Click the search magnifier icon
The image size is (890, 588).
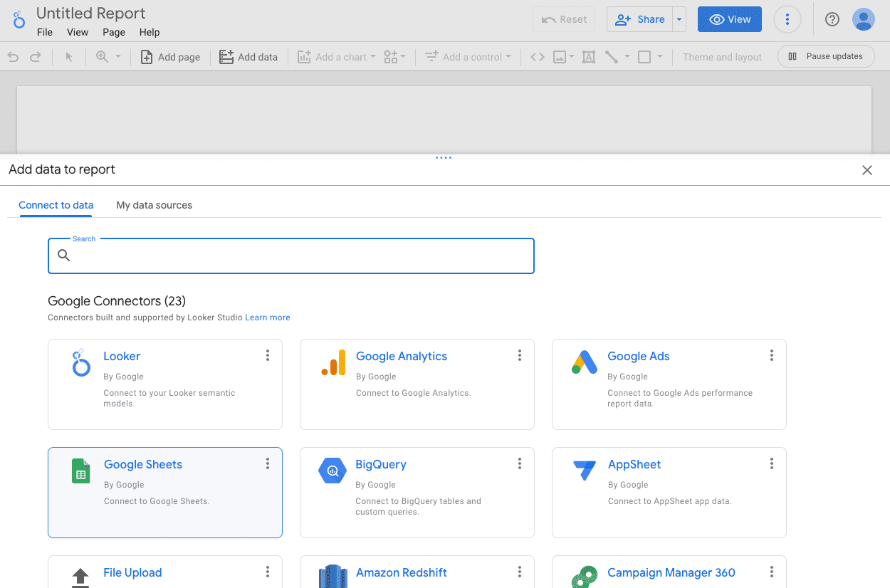(63, 256)
